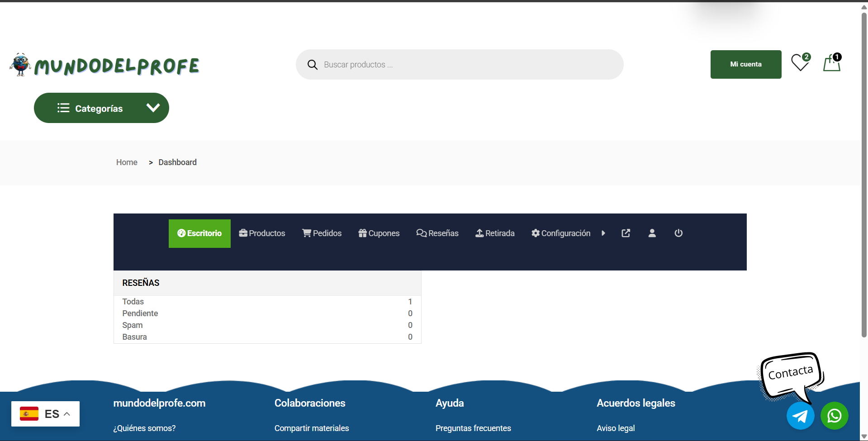This screenshot has height=441, width=868.
Task: Select the Cupones menu item
Action: tap(379, 233)
